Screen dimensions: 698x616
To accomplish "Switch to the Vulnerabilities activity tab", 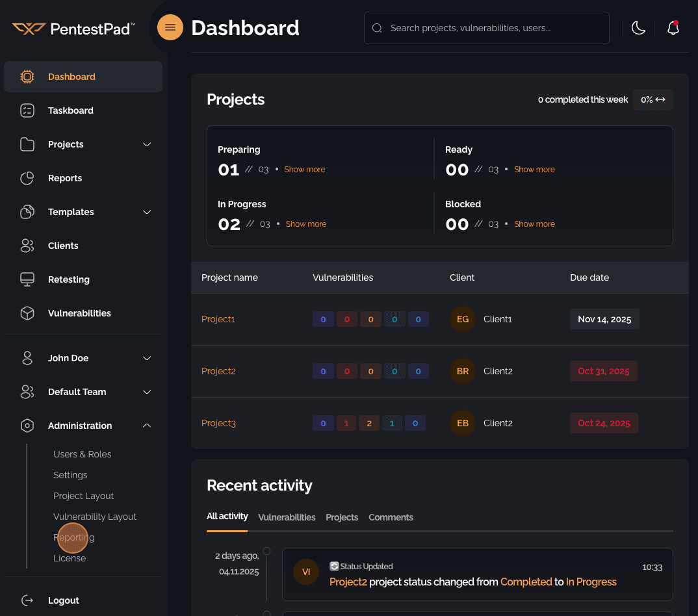I will [287, 517].
